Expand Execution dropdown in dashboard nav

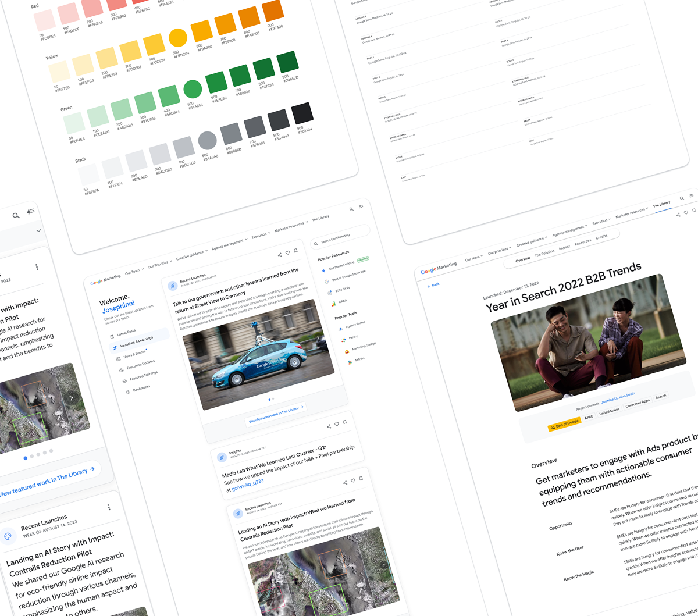[261, 234]
